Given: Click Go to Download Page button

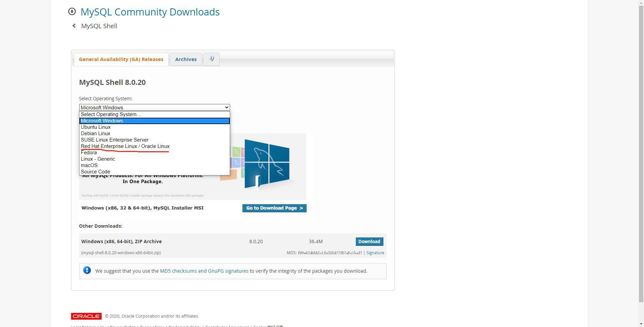Looking at the screenshot, I should pos(274,208).
